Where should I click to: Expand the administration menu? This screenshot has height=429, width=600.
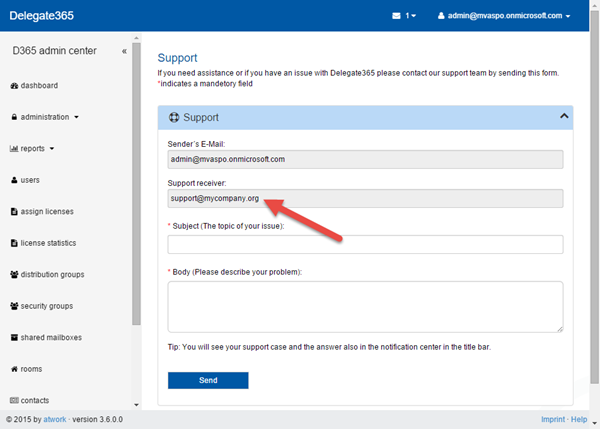[x=45, y=117]
